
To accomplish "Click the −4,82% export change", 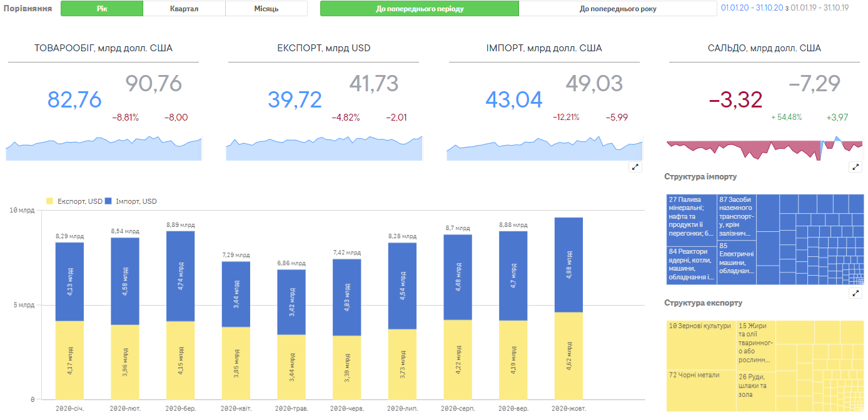I will 346,117.
